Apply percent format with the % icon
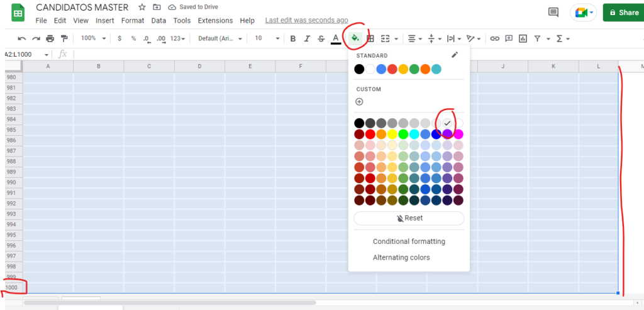644x310 pixels. (133, 38)
